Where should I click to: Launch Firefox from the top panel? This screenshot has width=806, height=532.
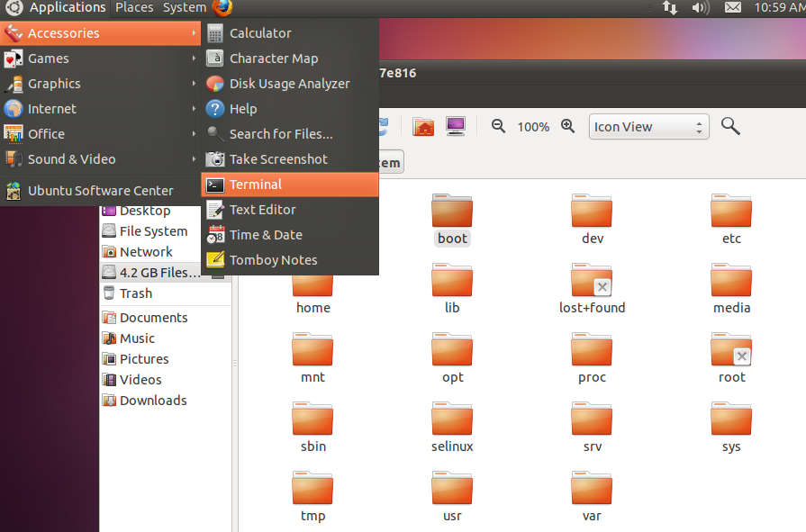[x=222, y=8]
